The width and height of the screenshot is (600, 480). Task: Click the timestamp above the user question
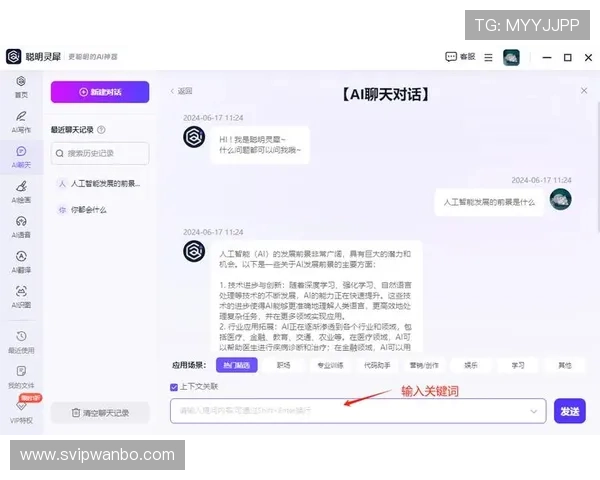tap(541, 180)
